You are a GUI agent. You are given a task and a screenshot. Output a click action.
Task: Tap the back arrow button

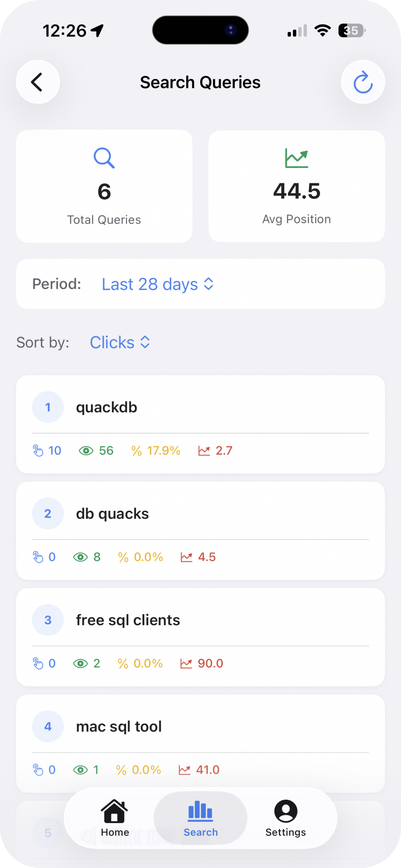(x=37, y=82)
